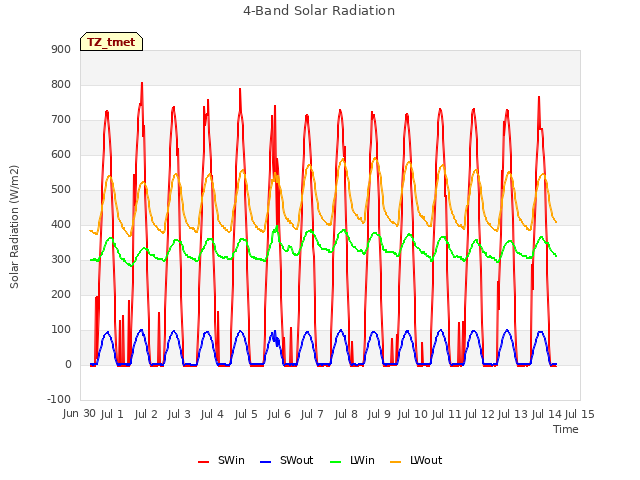Click the 100 y-axis tick label
The width and height of the screenshot is (640, 480).
[x=61, y=329]
